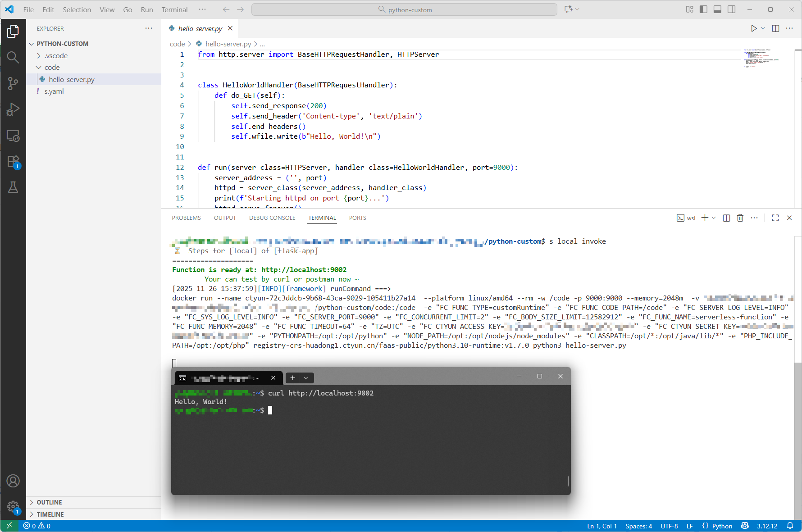Open Remote Explorer in activity bar

(x=13, y=136)
